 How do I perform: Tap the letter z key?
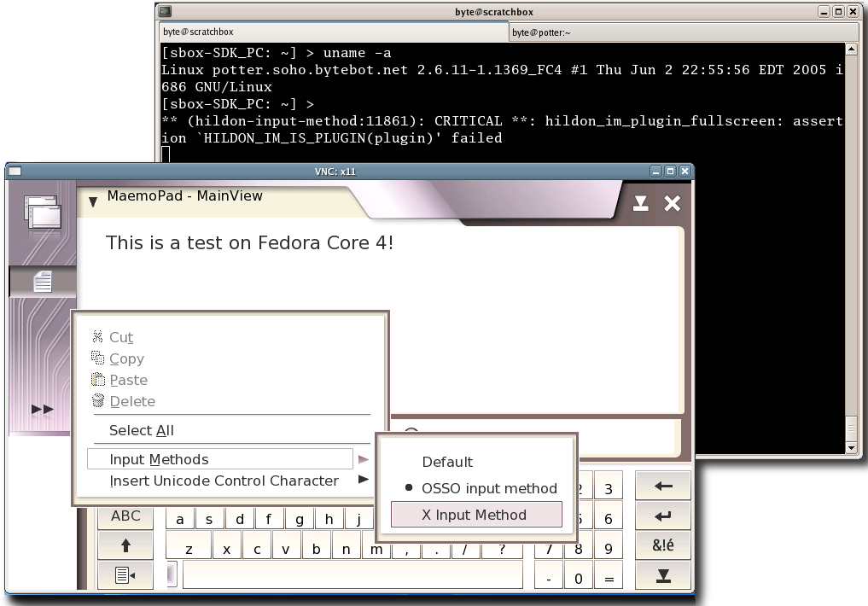189,547
